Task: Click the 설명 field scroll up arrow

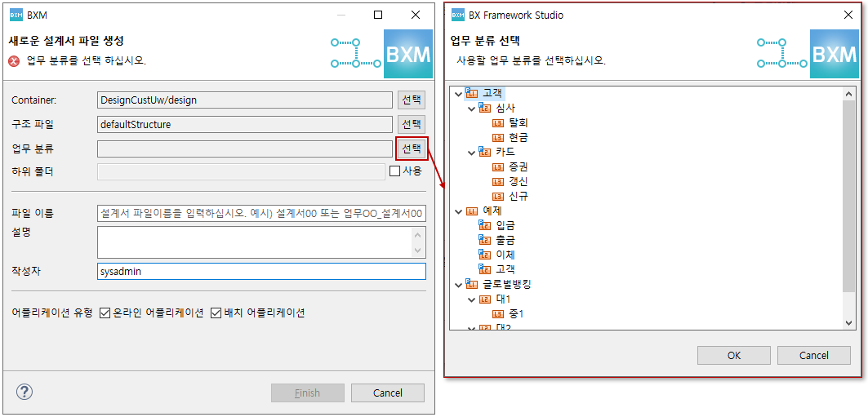Action: tap(419, 235)
